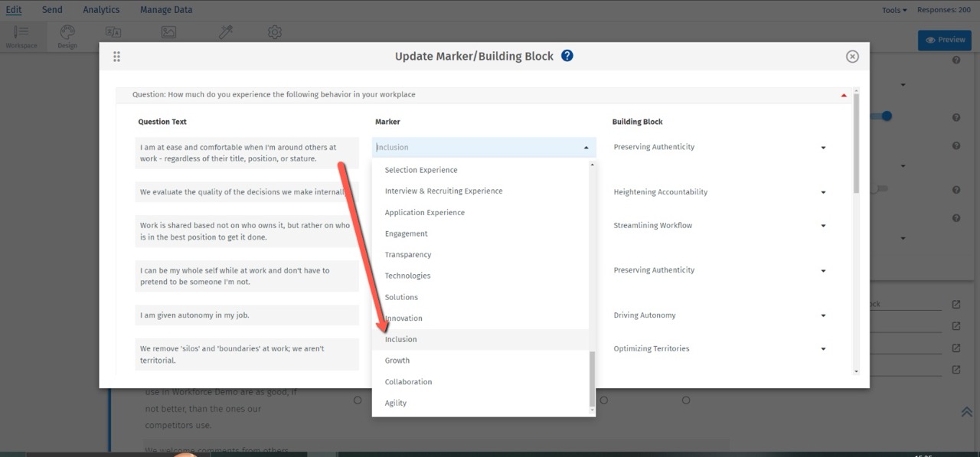Click the Marker column header
The width and height of the screenshot is (980, 457).
[387, 122]
